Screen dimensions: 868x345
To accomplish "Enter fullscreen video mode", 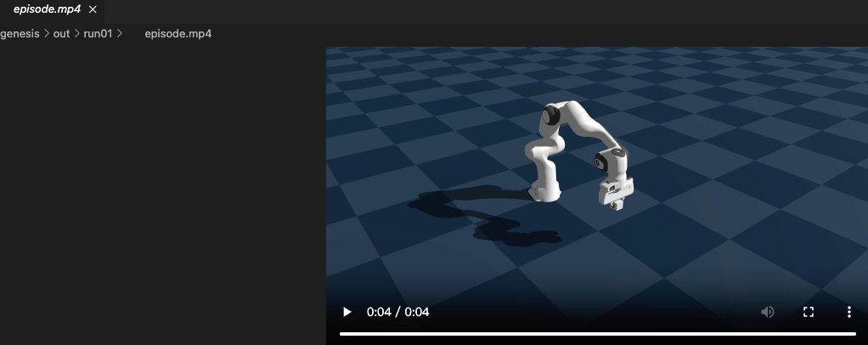I will 809,312.
